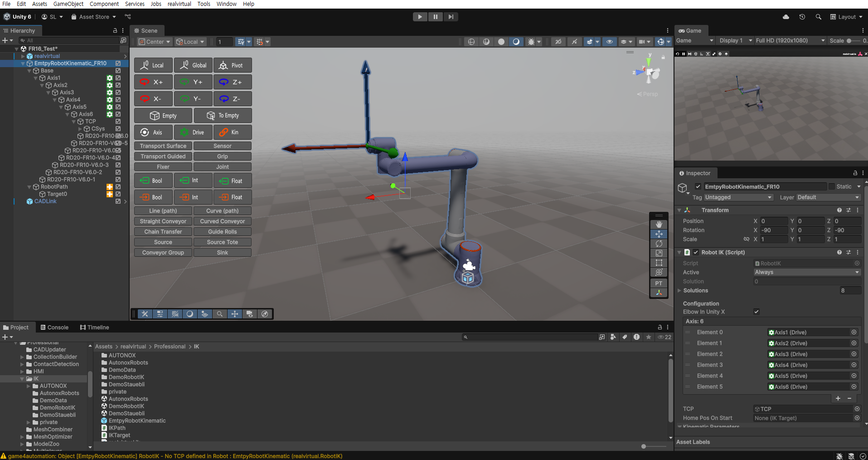Open the Active Always dropdown
The image size is (868, 460).
coord(807,272)
